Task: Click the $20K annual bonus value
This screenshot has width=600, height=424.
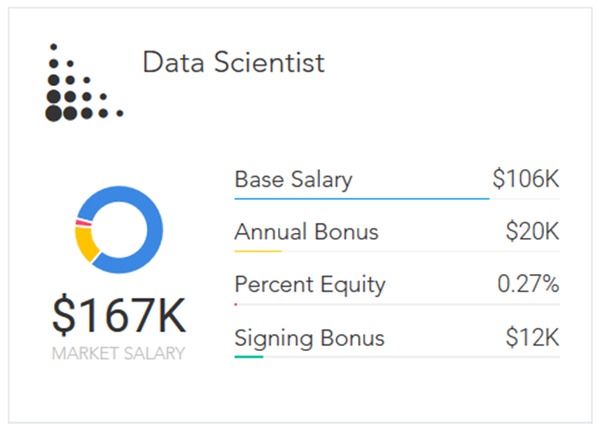Action: [x=532, y=231]
